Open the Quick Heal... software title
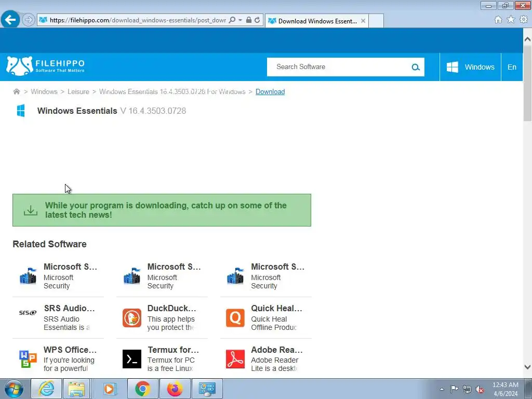 276,309
